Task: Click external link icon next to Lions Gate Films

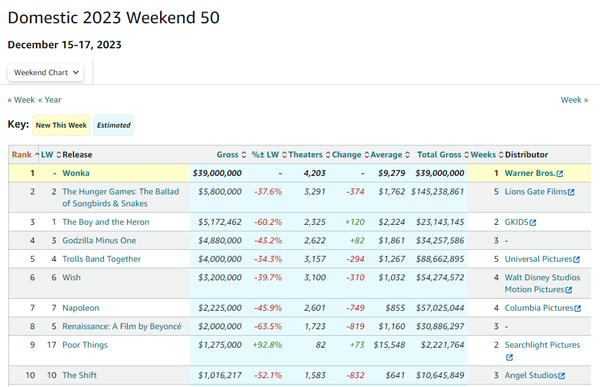Action: click(571, 192)
